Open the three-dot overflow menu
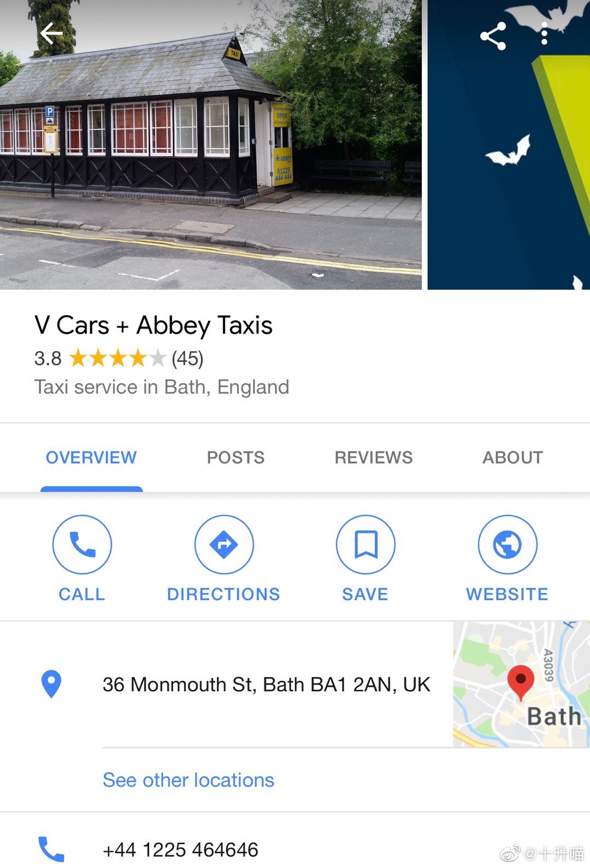The width and height of the screenshot is (590, 868). coord(544,34)
